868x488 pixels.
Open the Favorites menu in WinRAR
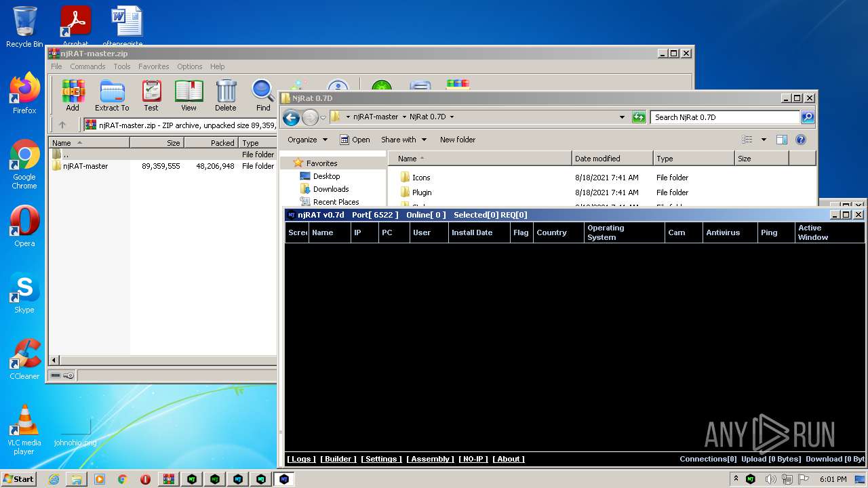(x=154, y=66)
